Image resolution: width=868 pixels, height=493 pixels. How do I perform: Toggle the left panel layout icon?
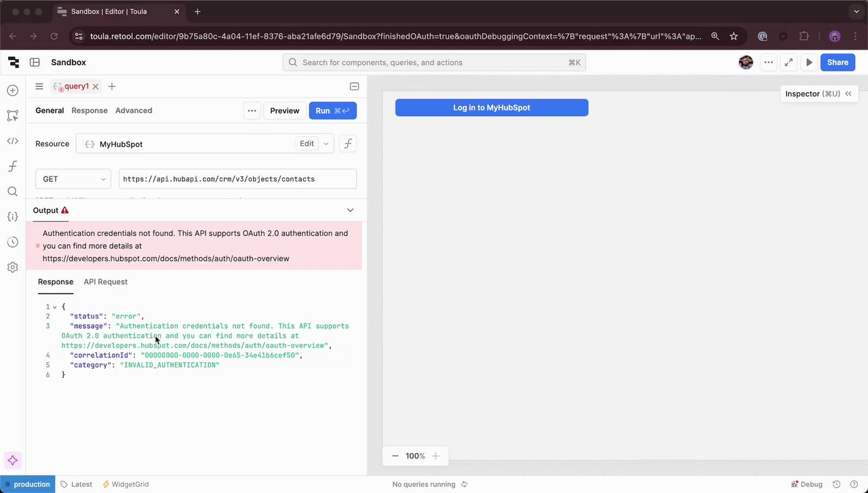click(35, 62)
